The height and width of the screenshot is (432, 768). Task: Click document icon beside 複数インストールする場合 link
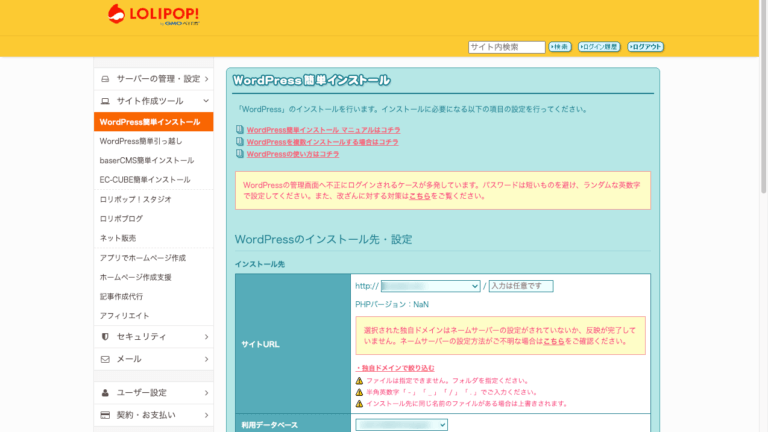240,142
